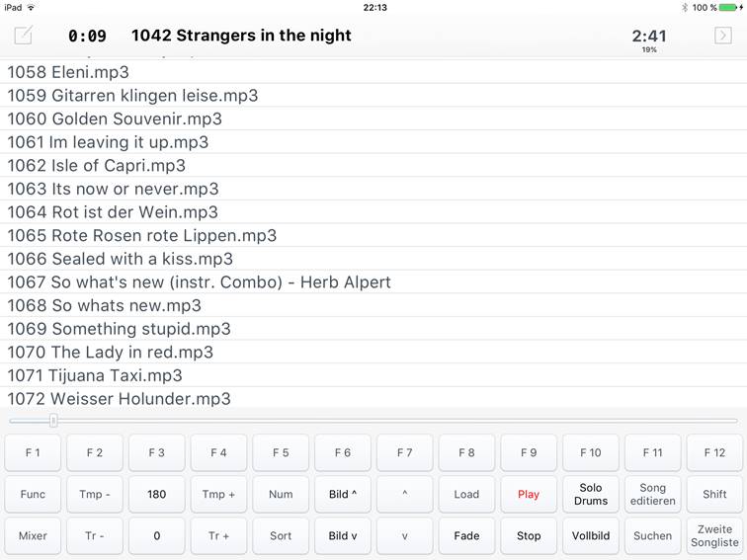Viewport: 747px width, 560px height.
Task: Page down using Bild v
Action: (343, 535)
